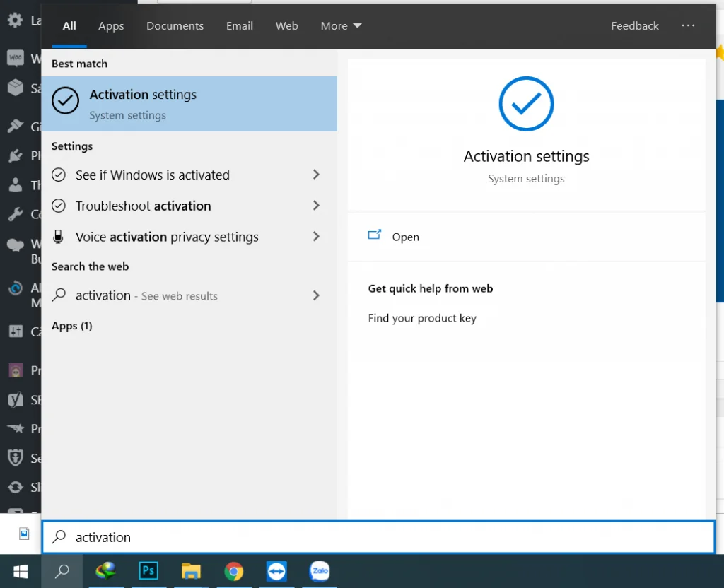Click the Internet Download Manager taskbar icon

pyautogui.click(x=106, y=571)
